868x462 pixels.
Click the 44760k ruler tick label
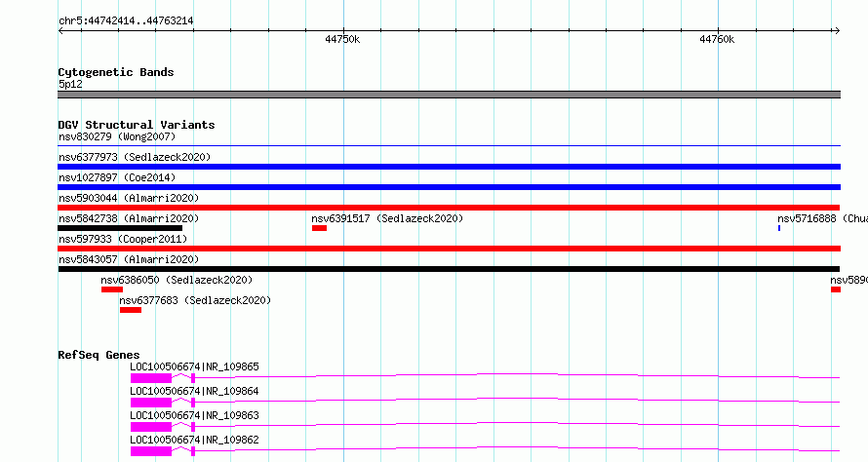pos(717,39)
